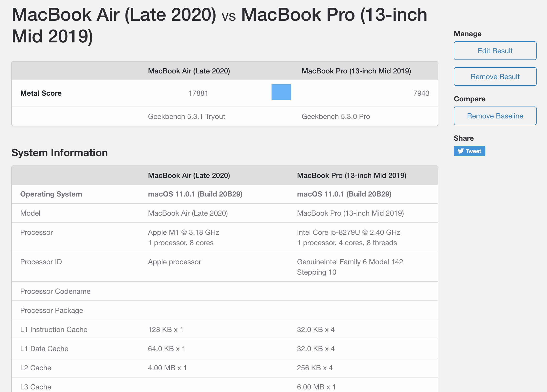547x392 pixels.
Task: Click the blue Metal Score comparison bar
Action: pos(281,92)
